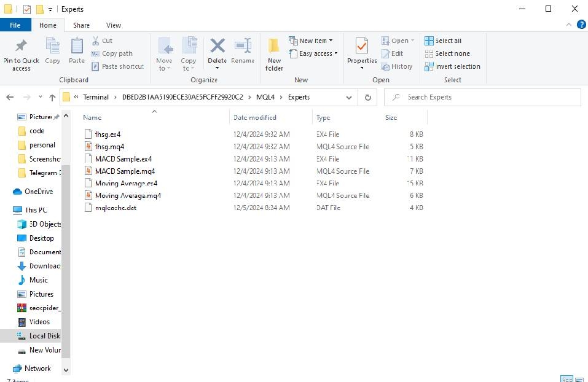Click the Select all icon
The width and height of the screenshot is (588, 382).
coord(429,41)
